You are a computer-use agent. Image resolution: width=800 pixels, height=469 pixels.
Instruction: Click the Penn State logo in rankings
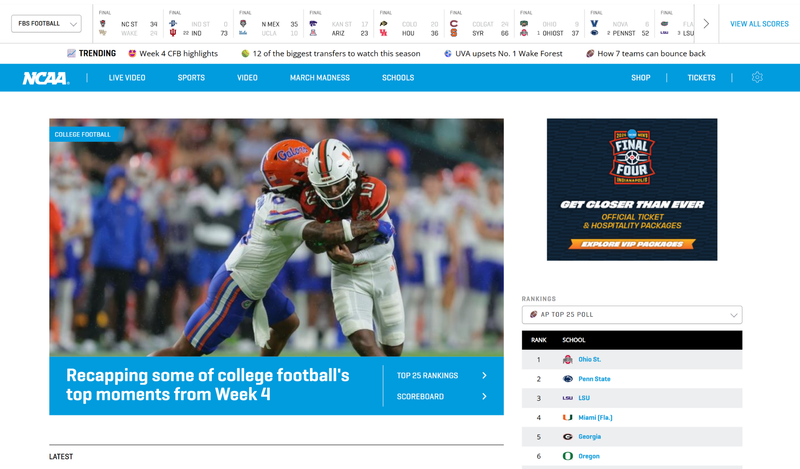567,379
